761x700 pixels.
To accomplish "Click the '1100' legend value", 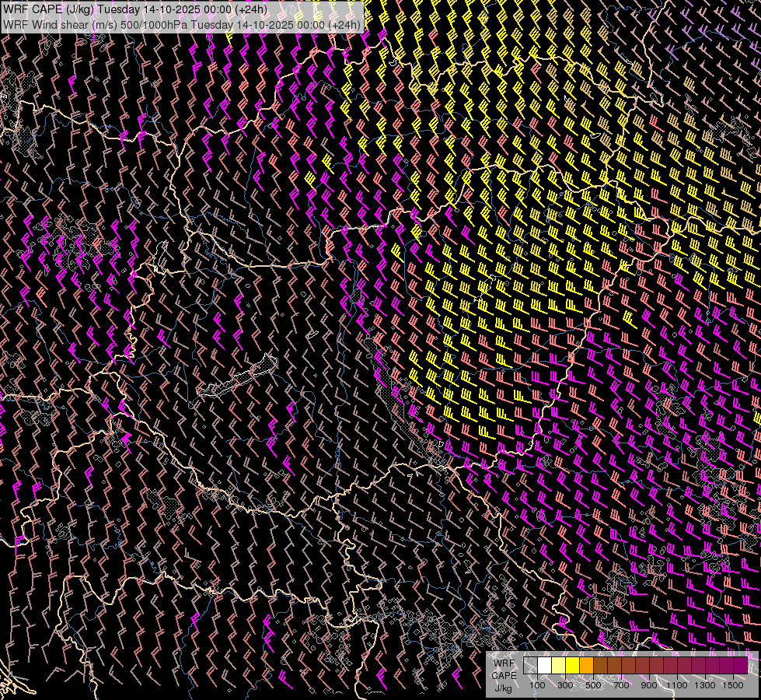I will [676, 685].
